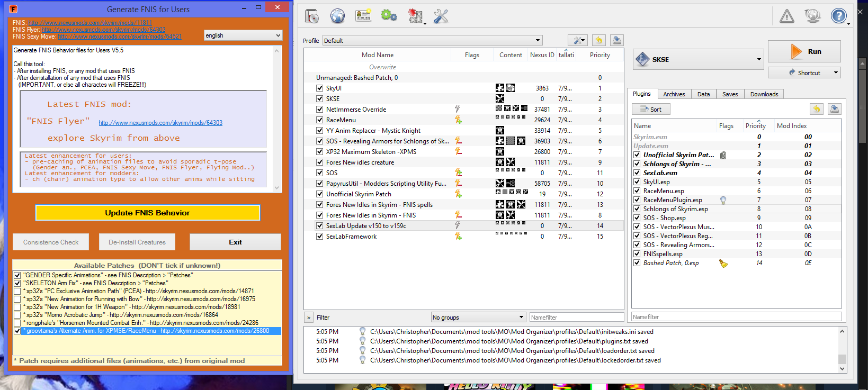The height and width of the screenshot is (390, 868).
Task: Tick Horsemen Mounted Combat Enh. patch
Action: 17,323
